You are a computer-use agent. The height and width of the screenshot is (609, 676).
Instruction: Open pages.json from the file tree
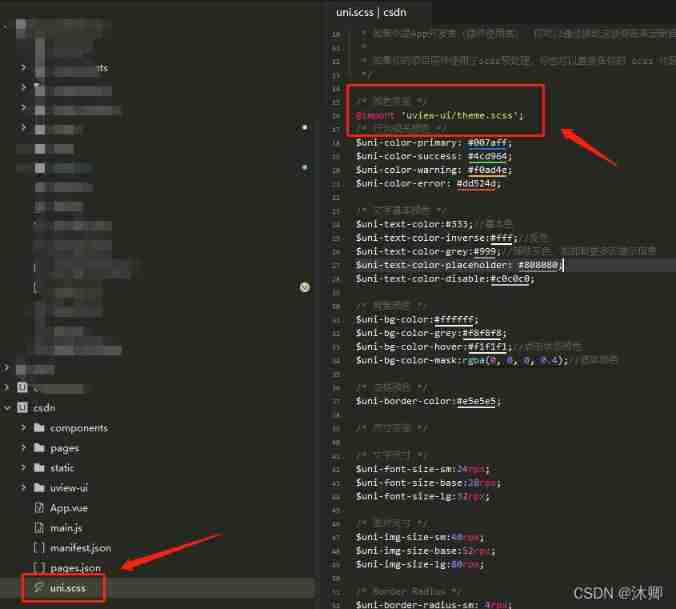[x=75, y=568]
